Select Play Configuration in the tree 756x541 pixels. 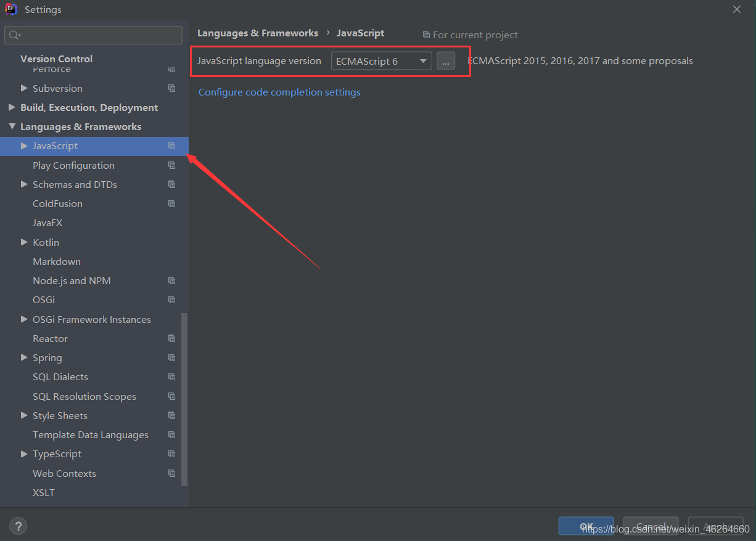[73, 165]
